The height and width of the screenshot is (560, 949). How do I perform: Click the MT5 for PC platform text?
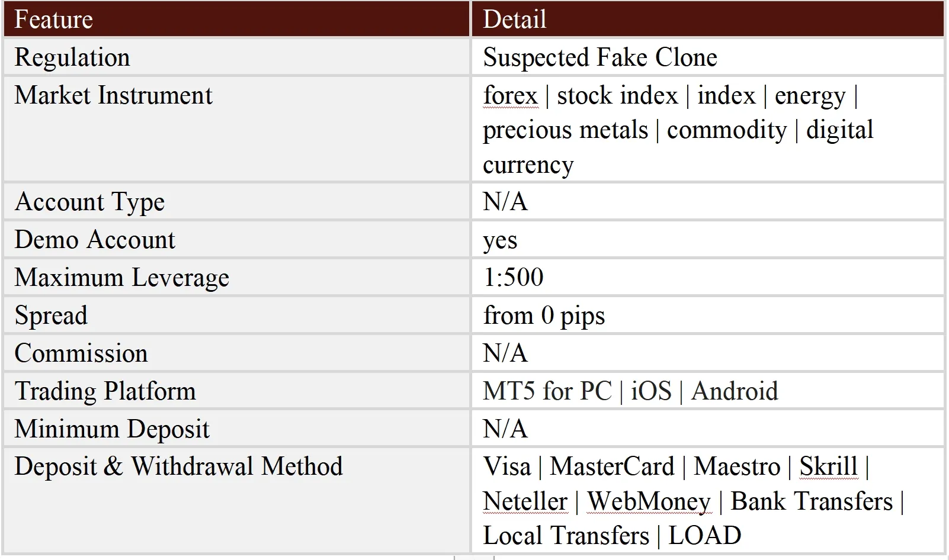(547, 391)
